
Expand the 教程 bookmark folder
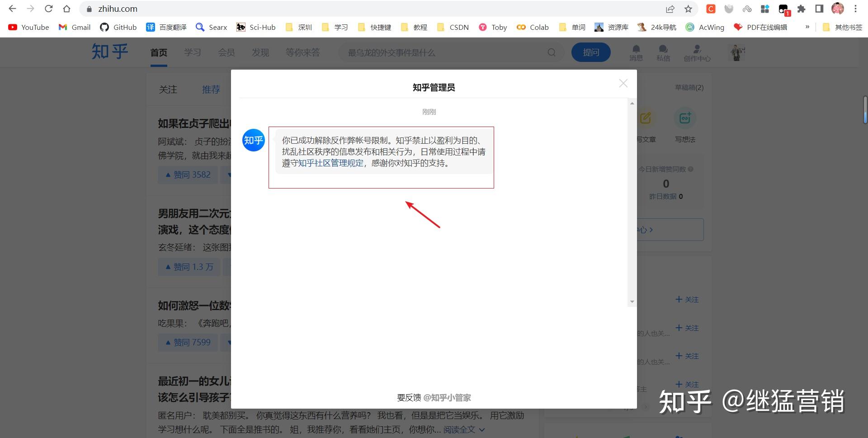coord(414,27)
